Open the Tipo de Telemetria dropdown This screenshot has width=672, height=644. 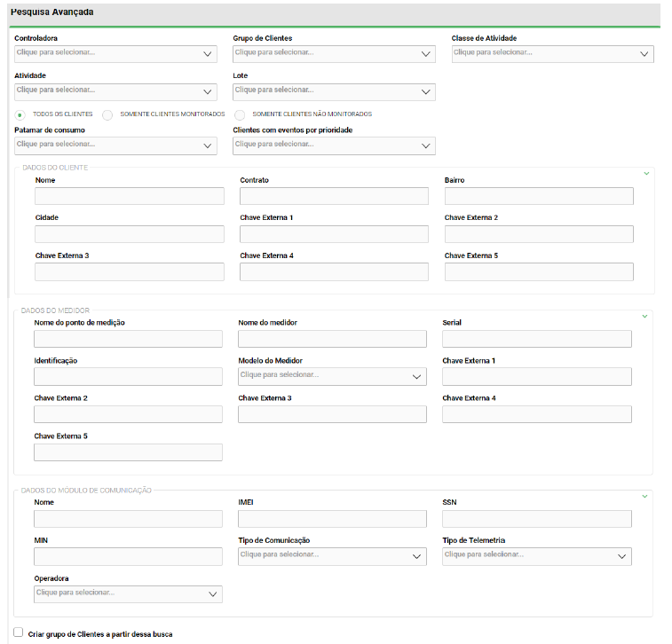point(536,556)
